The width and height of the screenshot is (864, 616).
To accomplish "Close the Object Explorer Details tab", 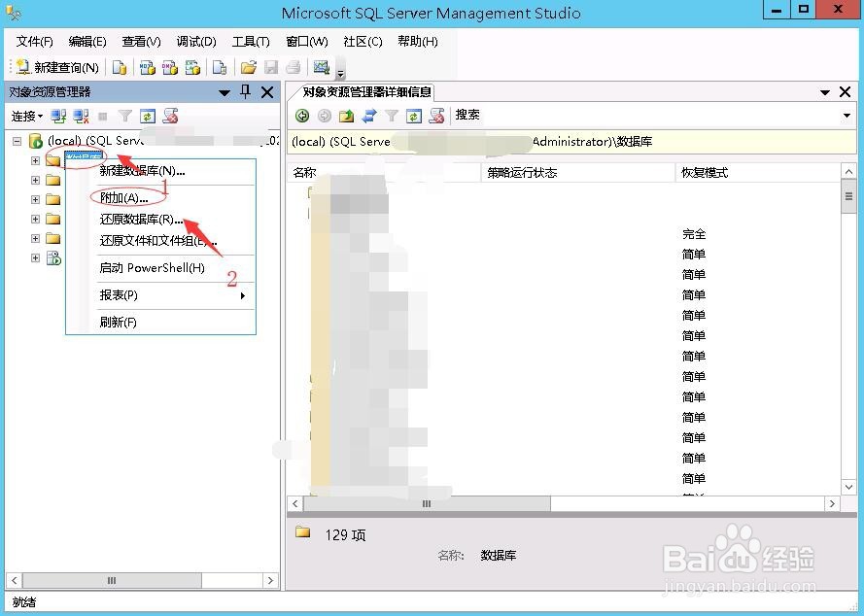I will 845,92.
